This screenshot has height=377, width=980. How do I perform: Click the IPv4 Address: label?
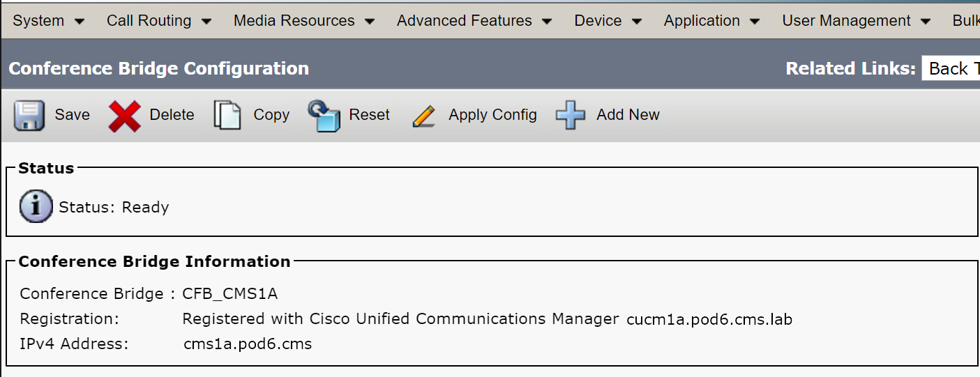pyautogui.click(x=75, y=344)
